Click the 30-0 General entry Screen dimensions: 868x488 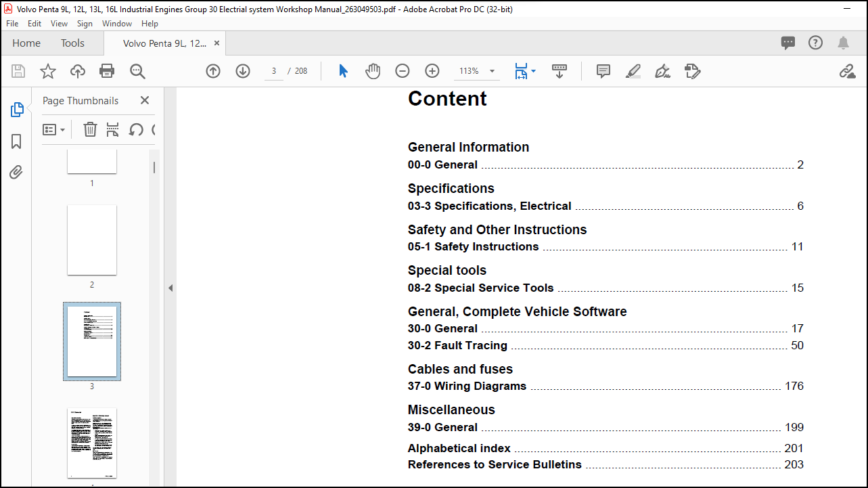click(x=606, y=328)
